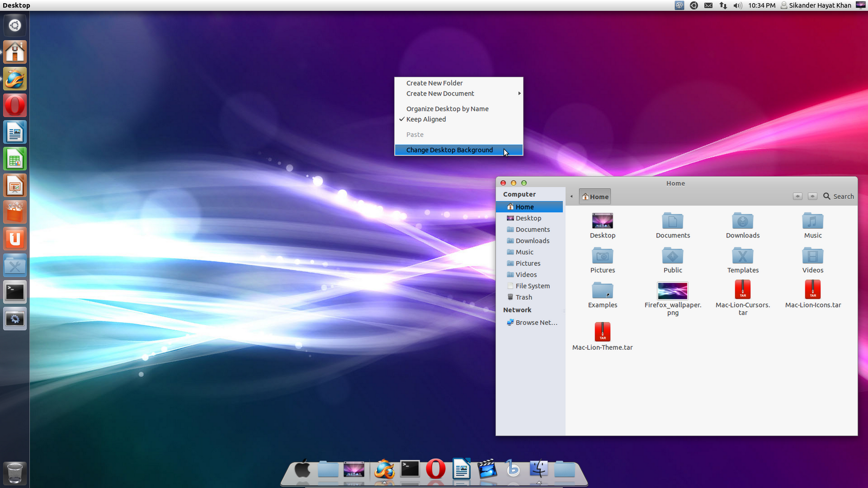Choose Create New Folder from context menu
Screen dimensions: 868x488
click(435, 83)
